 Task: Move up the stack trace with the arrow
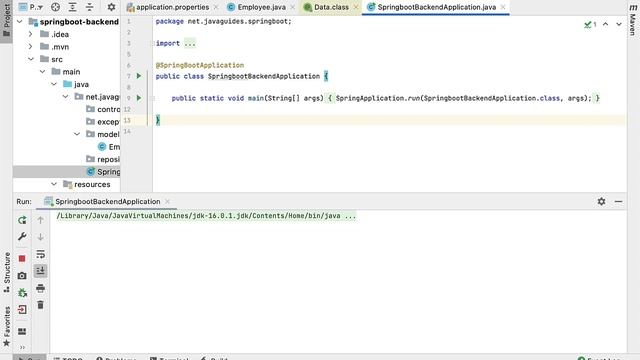pos(40,220)
